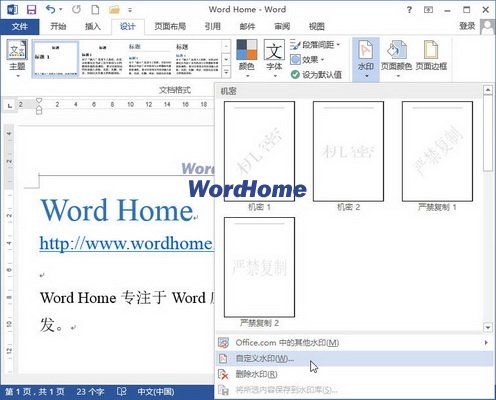Viewport: 496px width, 400px height.
Task: Click the Ribbon display options icon
Action: pos(428,10)
